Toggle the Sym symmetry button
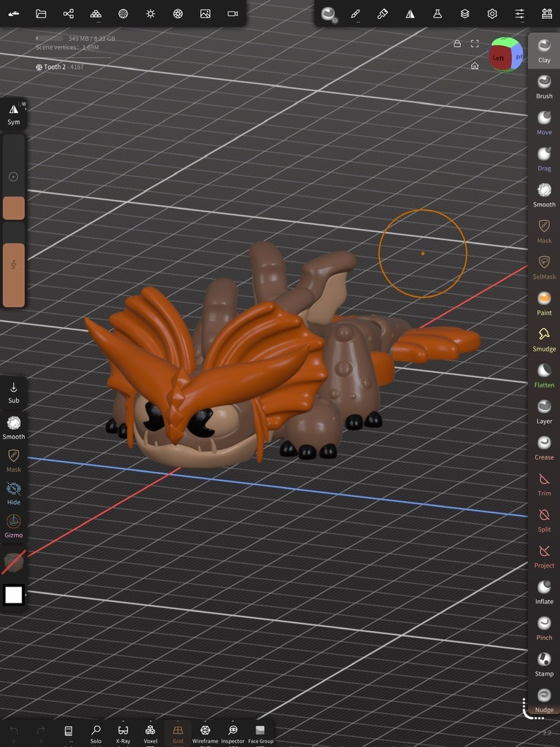 click(14, 115)
